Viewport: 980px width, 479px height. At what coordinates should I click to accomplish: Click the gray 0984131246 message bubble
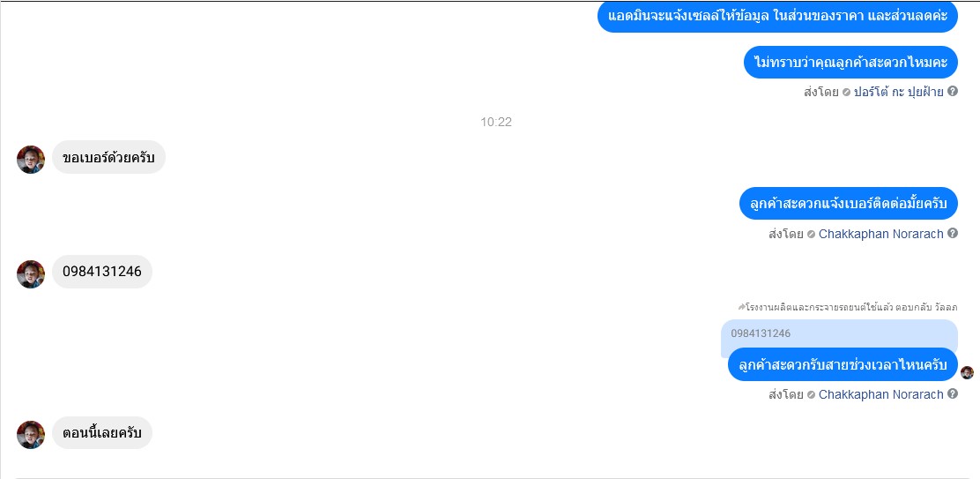(x=102, y=272)
